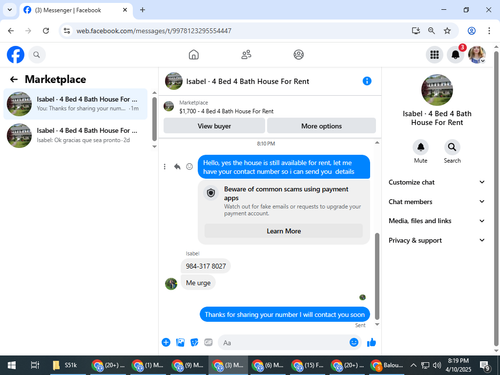Click the conversation list scrollbar

click(x=154, y=119)
